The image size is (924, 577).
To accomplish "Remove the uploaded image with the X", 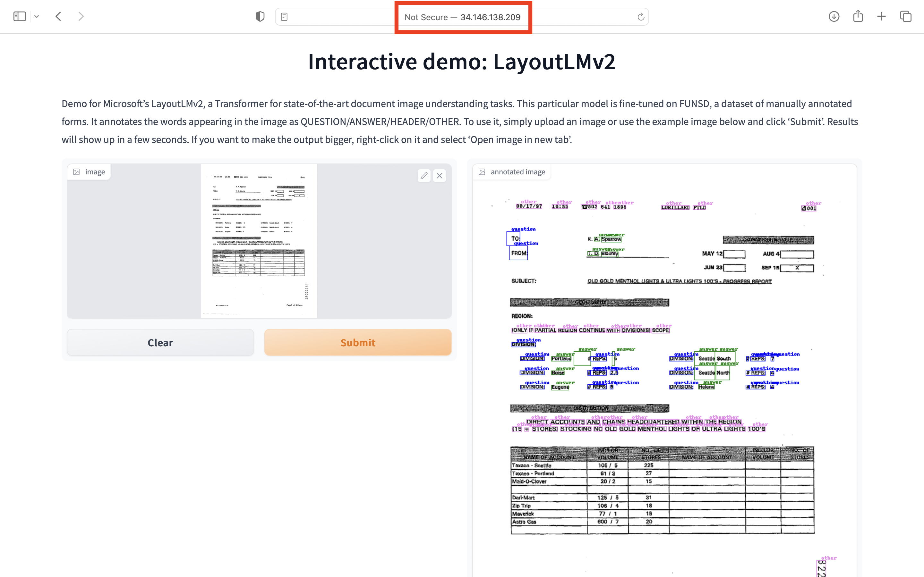I will 440,176.
